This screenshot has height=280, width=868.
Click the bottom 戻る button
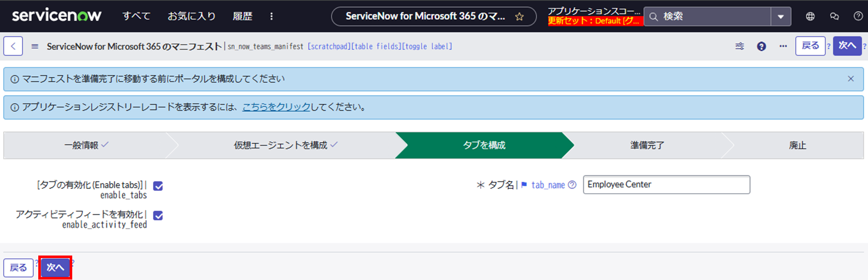18,268
